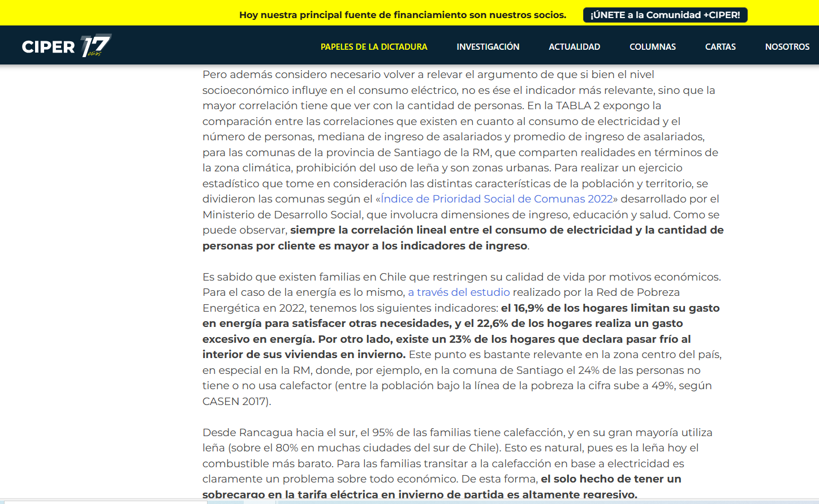Click ¡ÚNETE a la Comunidad +CIPER! button
The image size is (819, 504).
(x=665, y=15)
